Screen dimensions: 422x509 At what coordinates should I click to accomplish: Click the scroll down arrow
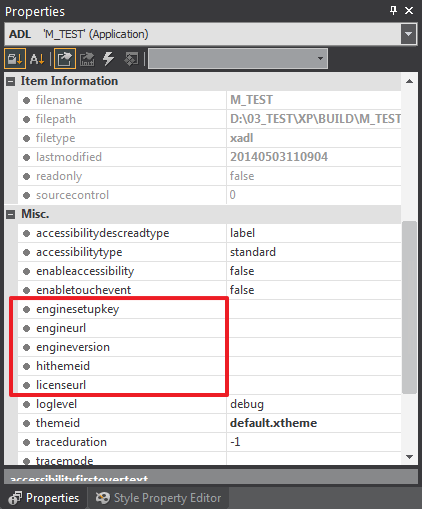coord(410,457)
